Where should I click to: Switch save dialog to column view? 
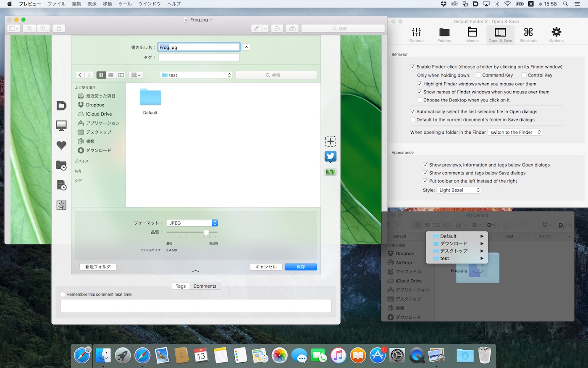point(121,75)
